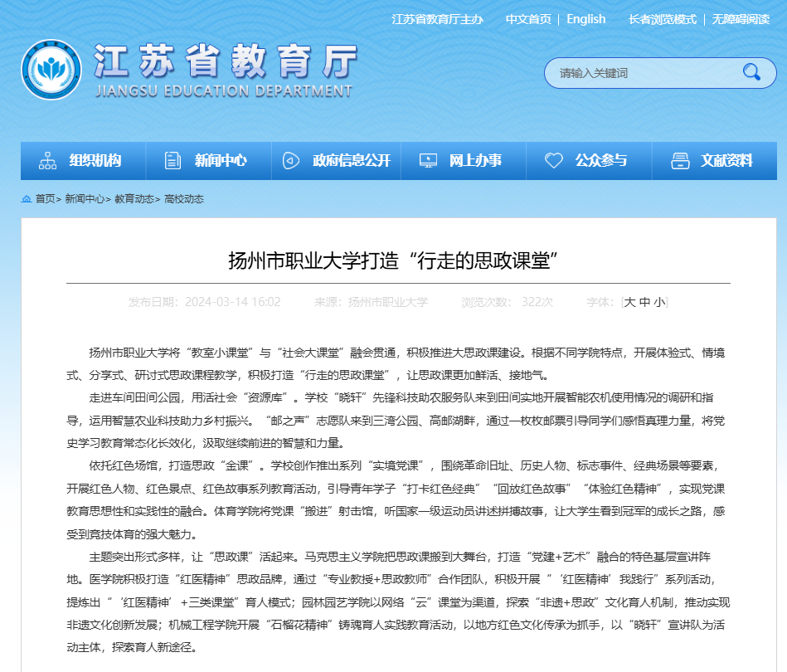Click the 政府信息公开 icon
Image resolution: width=787 pixels, height=672 pixels.
(289, 161)
